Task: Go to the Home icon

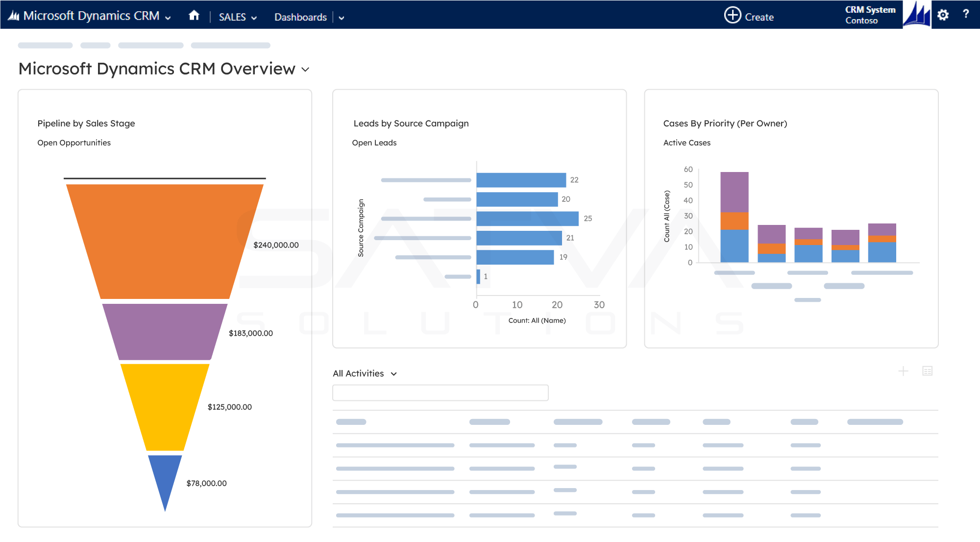Action: [x=194, y=15]
